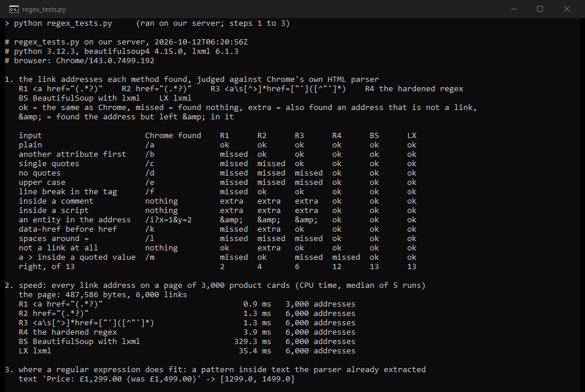Click the R4 score of 12
585x392 pixels.
[336, 266]
